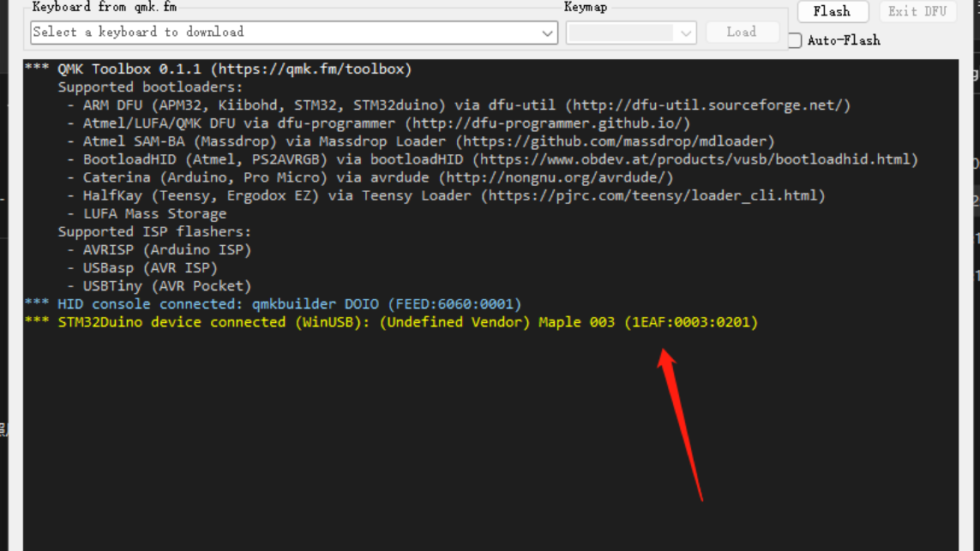
Task: Click the USBasp (AVR ISP) line
Action: click(141, 268)
